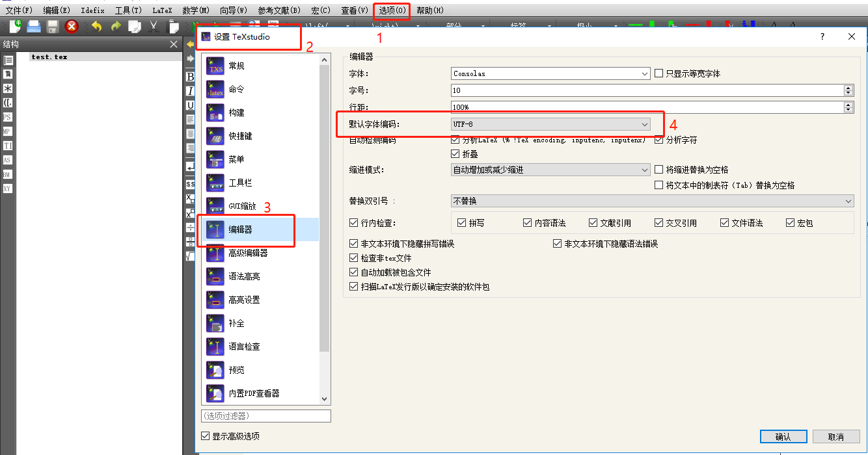Image resolution: width=868 pixels, height=455 pixels.
Task: Open 选项(O) menu
Action: point(392,10)
